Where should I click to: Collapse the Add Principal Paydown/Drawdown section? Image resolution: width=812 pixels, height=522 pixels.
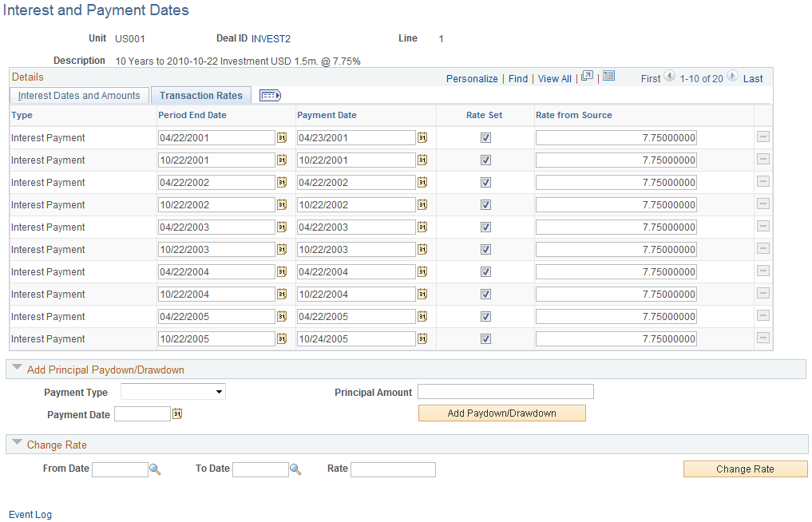point(17,368)
